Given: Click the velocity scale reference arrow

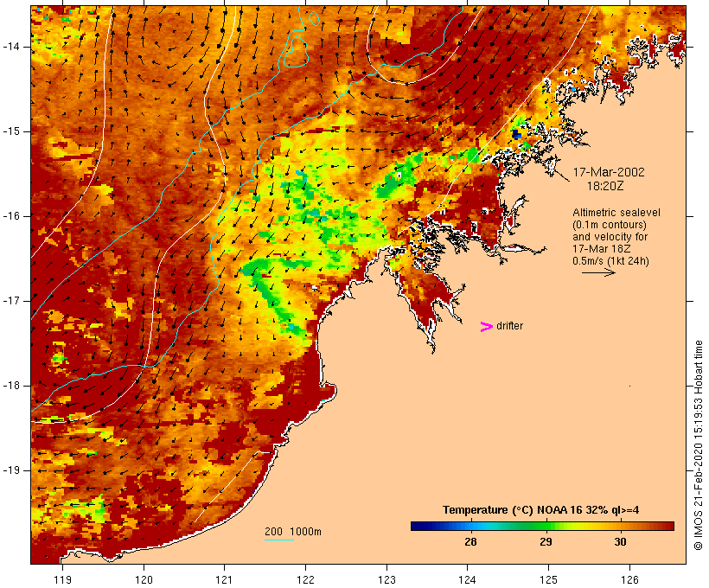Looking at the screenshot, I should 598,272.
